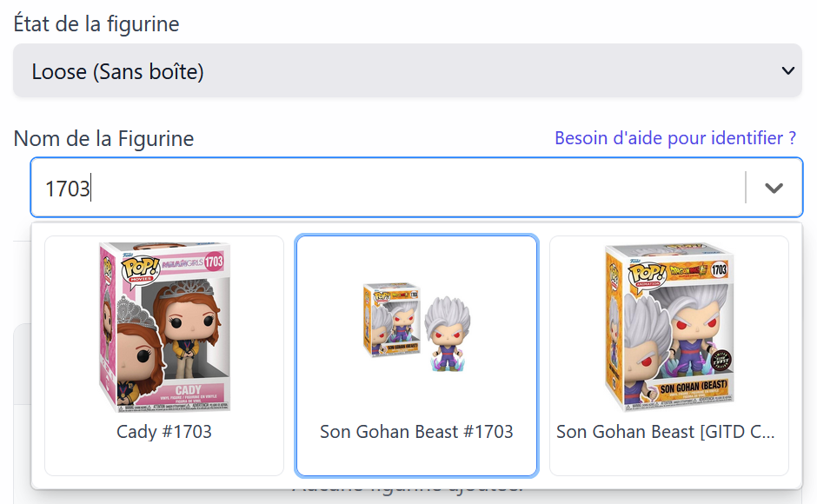This screenshot has height=504, width=817.
Task: Toggle the figurine name combobox chevron
Action: click(x=774, y=188)
